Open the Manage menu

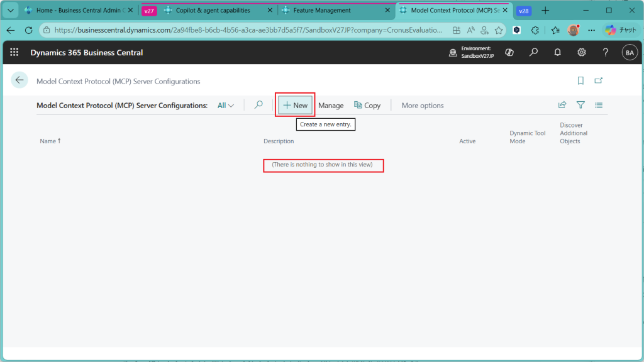click(x=331, y=106)
